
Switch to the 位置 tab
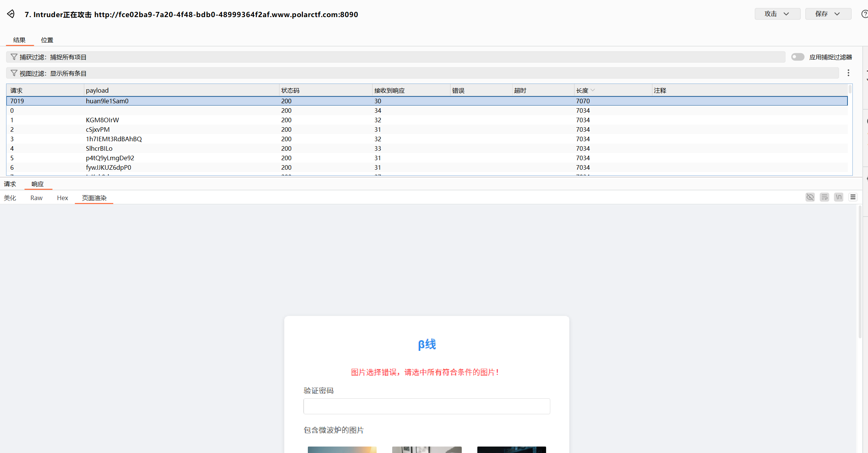click(x=47, y=40)
